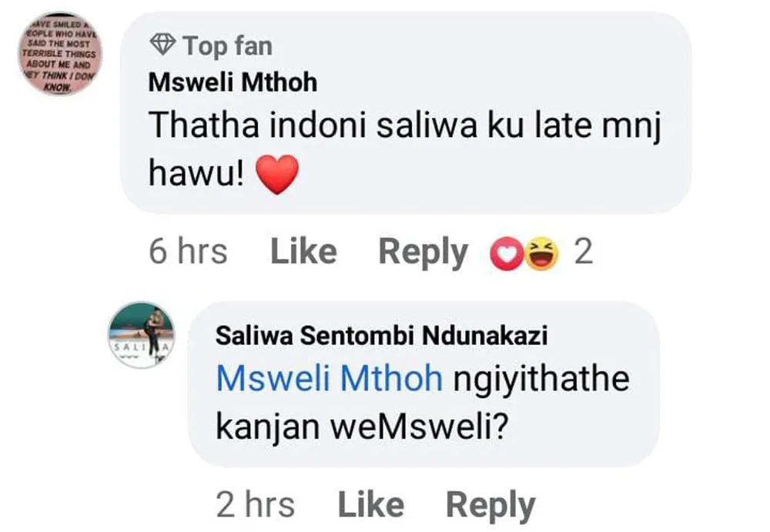Open Msweli Mthoh's profile from comment author name
This screenshot has width=770, height=532.
pyautogui.click(x=233, y=82)
